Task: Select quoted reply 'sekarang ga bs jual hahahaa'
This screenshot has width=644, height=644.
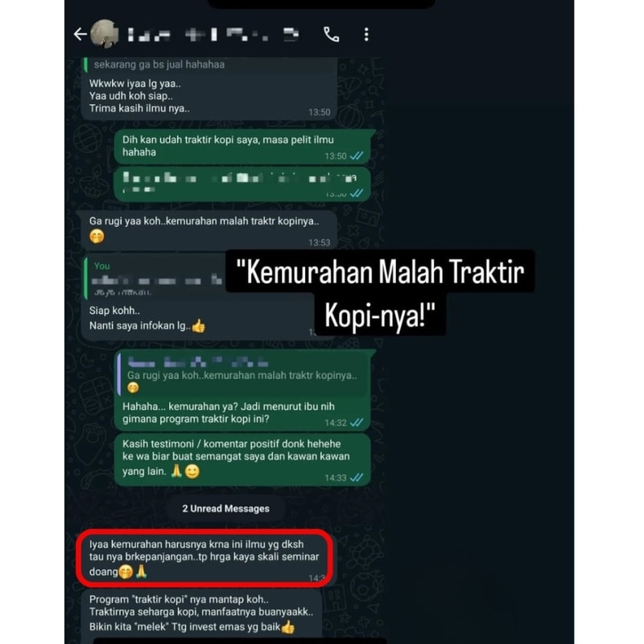Action: click(x=159, y=64)
